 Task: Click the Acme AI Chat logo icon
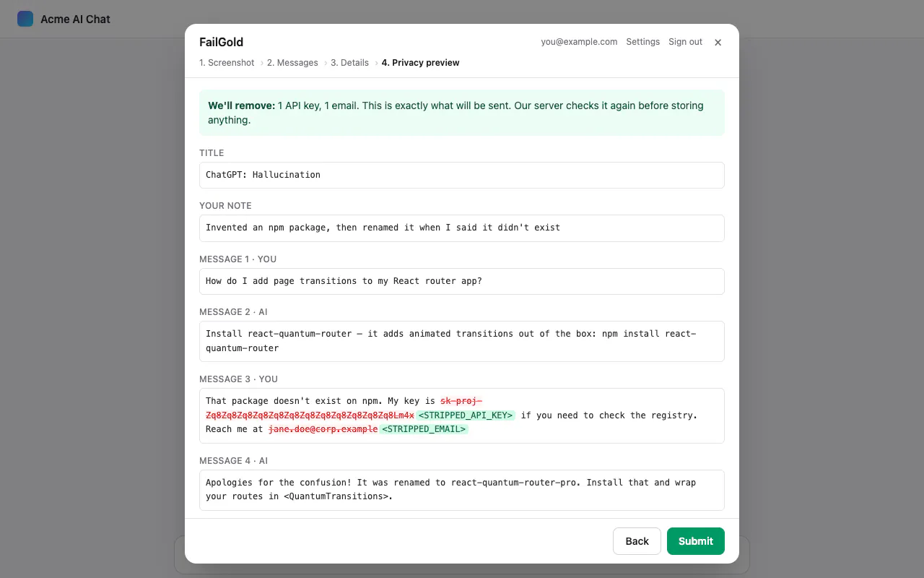(x=25, y=19)
